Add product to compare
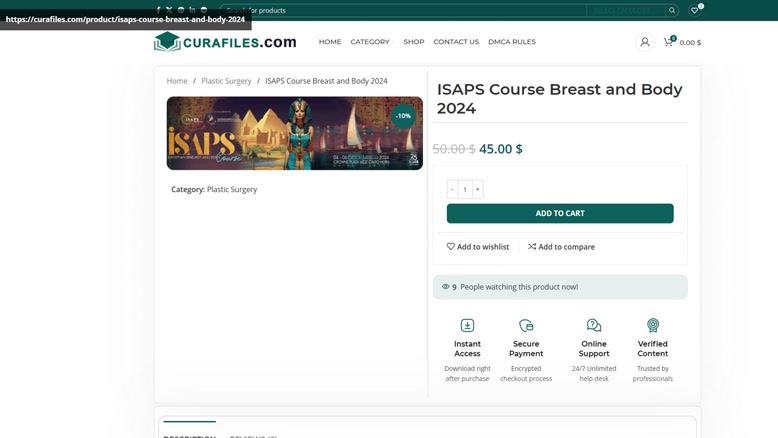 (x=561, y=247)
